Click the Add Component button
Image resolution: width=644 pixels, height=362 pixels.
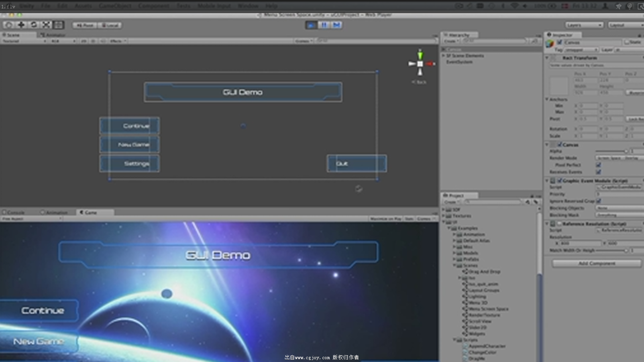[x=597, y=264]
